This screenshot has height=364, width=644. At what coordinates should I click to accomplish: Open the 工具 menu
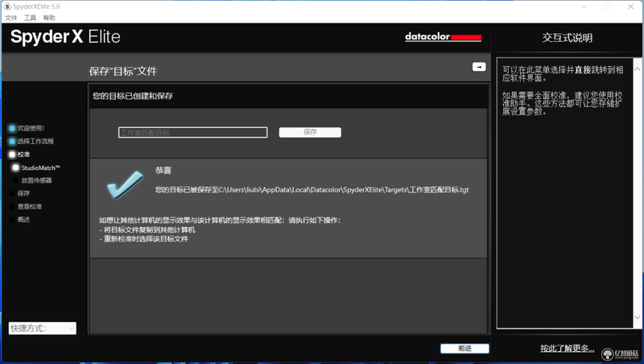pos(30,18)
